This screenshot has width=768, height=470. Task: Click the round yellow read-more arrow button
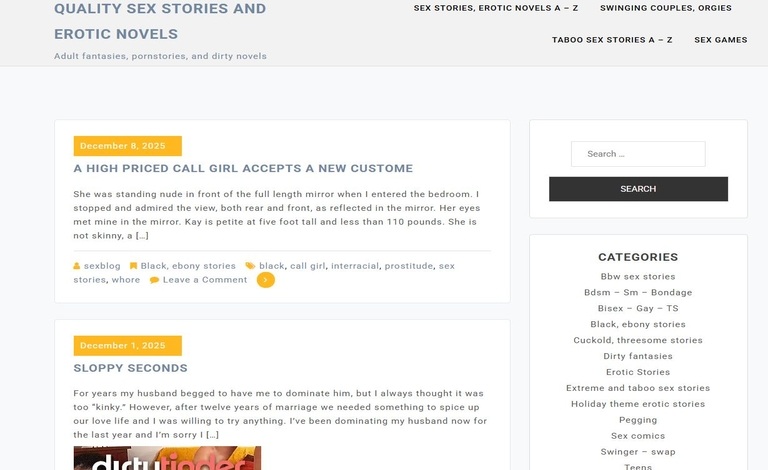[265, 280]
